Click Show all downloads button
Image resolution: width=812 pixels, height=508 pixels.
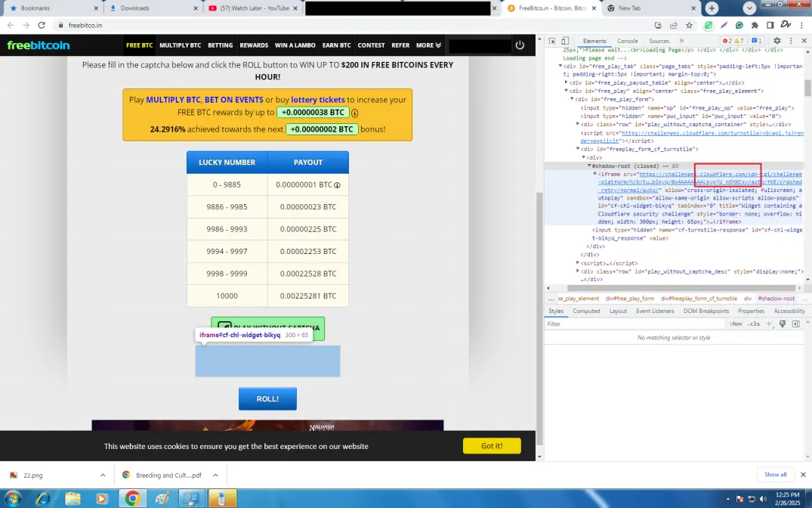[x=775, y=474]
